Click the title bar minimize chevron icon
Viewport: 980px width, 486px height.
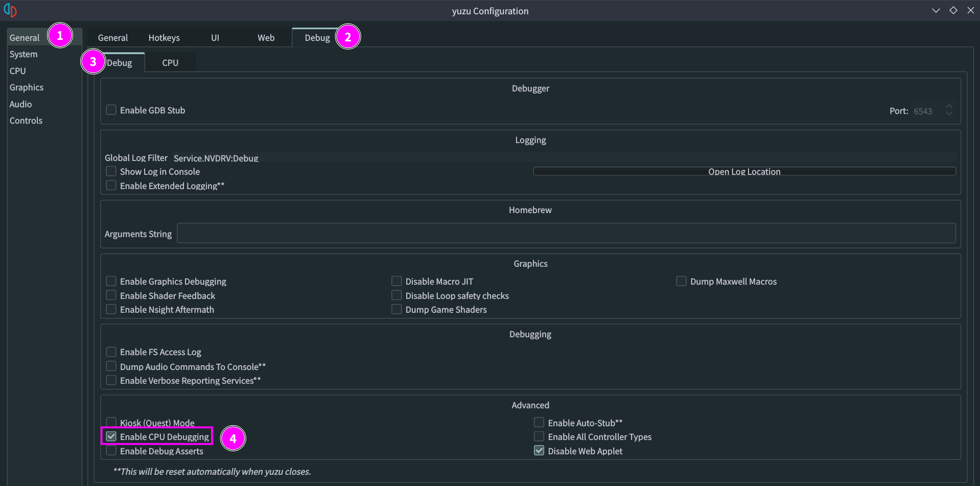pyautogui.click(x=936, y=10)
